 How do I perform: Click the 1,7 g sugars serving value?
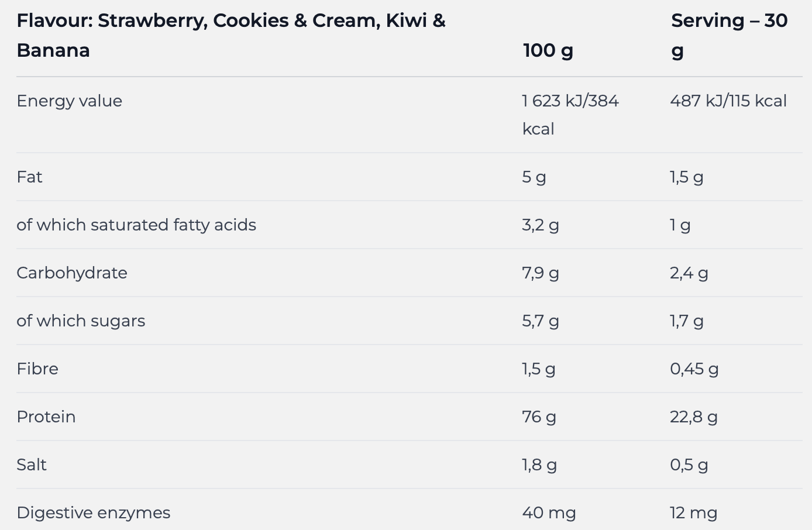coord(687,321)
